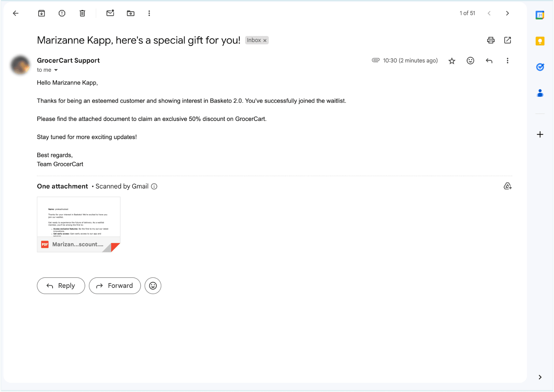Screen dimensions: 554x392
Task: Archive this email
Action: click(x=42, y=14)
